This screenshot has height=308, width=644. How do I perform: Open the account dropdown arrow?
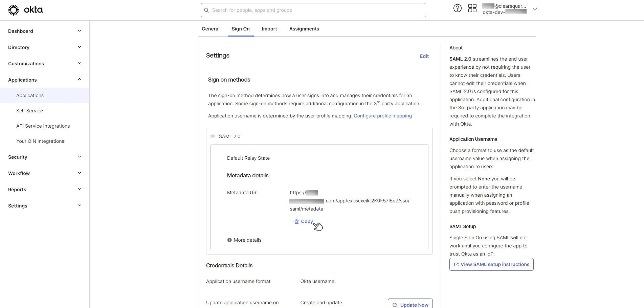535,9
